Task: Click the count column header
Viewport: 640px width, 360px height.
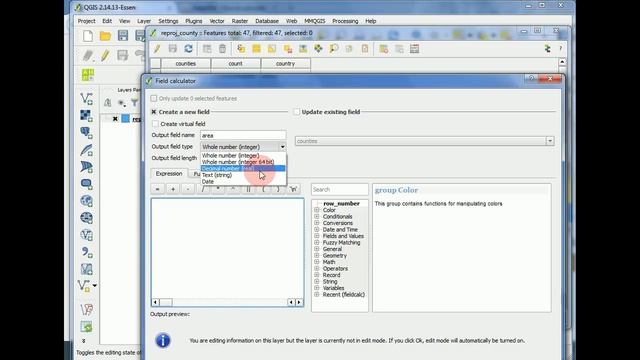Action: click(x=236, y=64)
